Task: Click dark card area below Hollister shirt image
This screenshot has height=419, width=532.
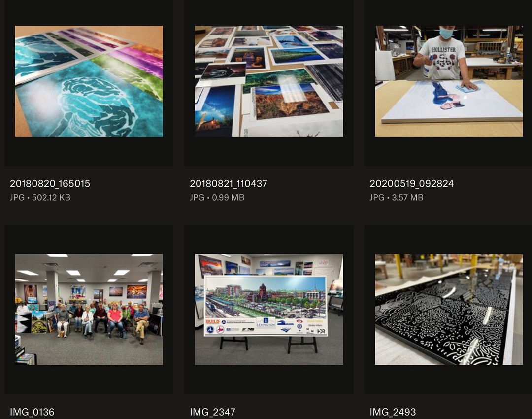Action: 449,151
